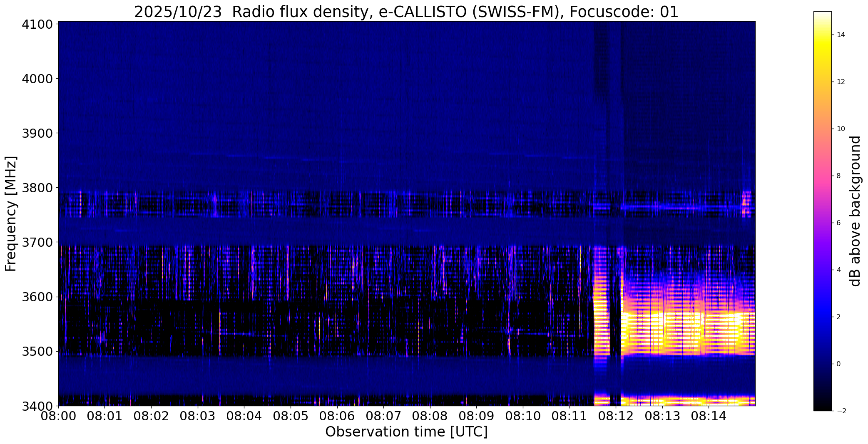Click the color scale bar
Image resolution: width=868 pixels, height=444 pixels.
[x=823, y=211]
